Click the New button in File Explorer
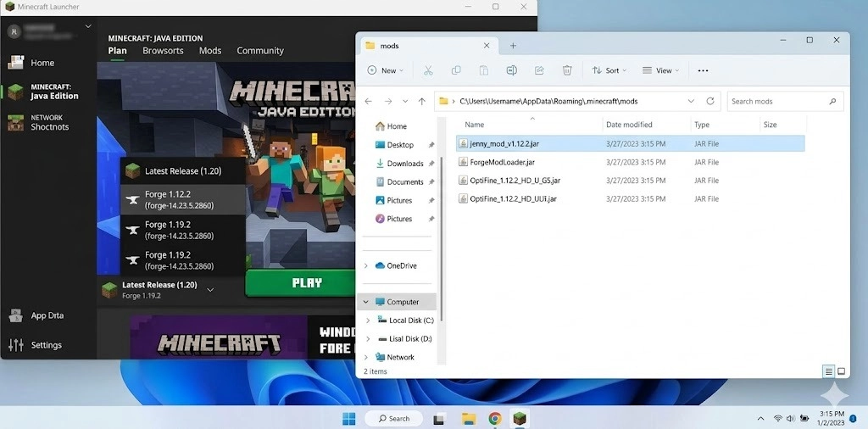The image size is (868, 429). (386, 70)
